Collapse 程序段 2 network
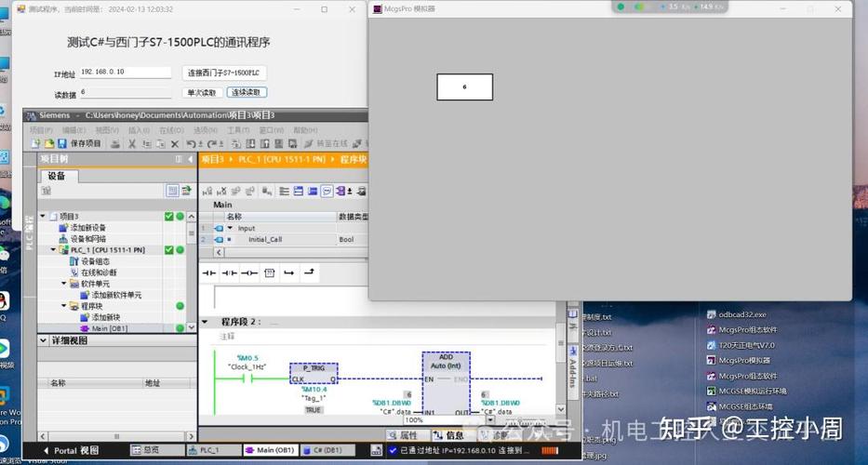The width and height of the screenshot is (868, 465). click(x=205, y=322)
